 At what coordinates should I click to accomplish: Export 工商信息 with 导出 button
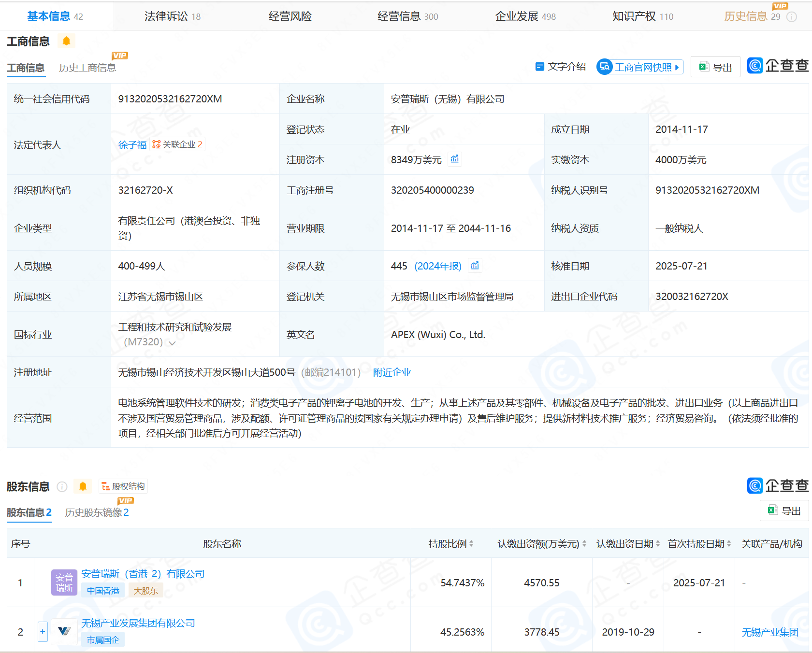pyautogui.click(x=715, y=67)
